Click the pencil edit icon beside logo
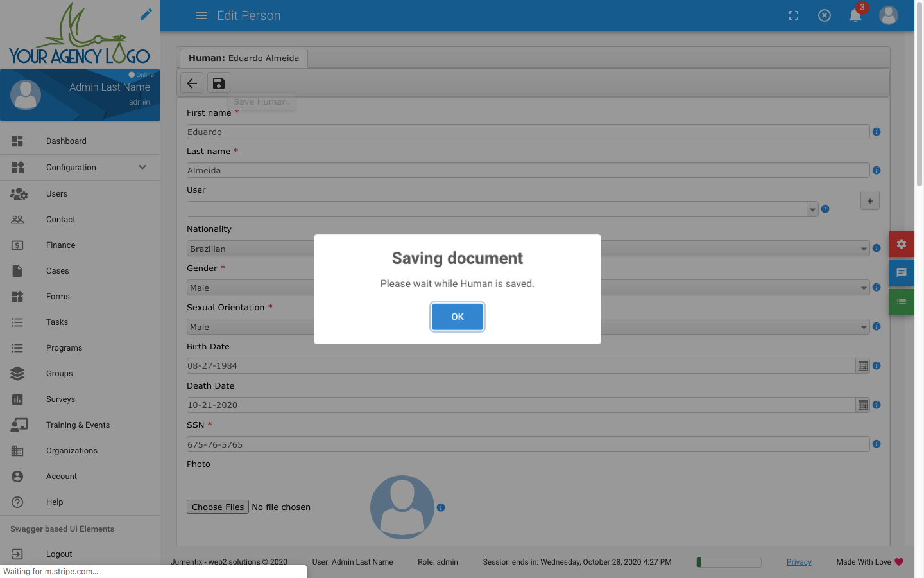 coord(146,14)
